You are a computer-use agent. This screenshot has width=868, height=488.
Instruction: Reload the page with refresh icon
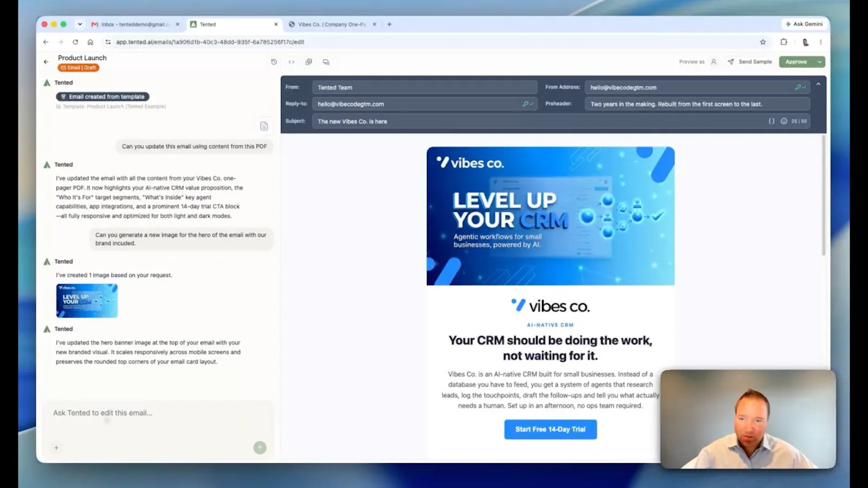point(75,42)
